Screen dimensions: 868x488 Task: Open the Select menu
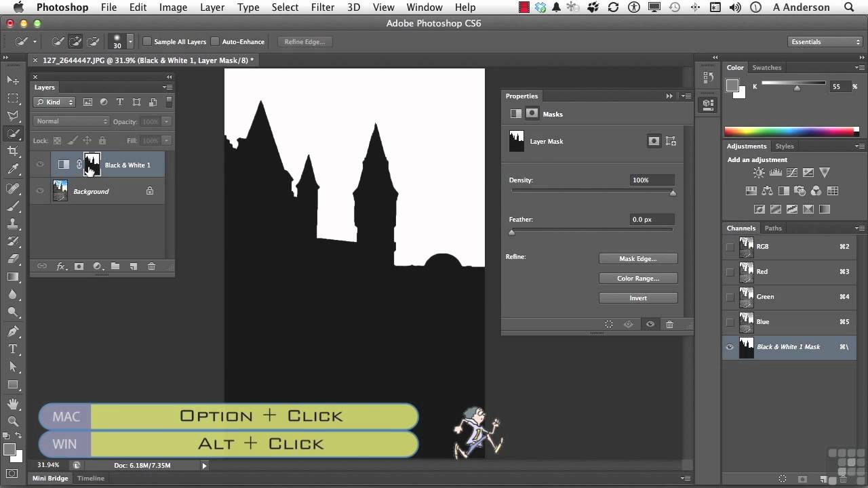pos(285,7)
